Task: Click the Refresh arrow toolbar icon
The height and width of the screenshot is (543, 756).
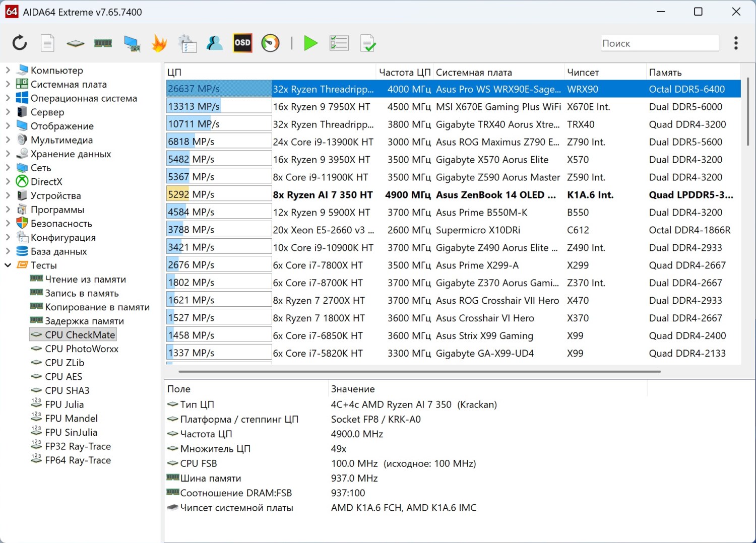Action: click(x=20, y=43)
